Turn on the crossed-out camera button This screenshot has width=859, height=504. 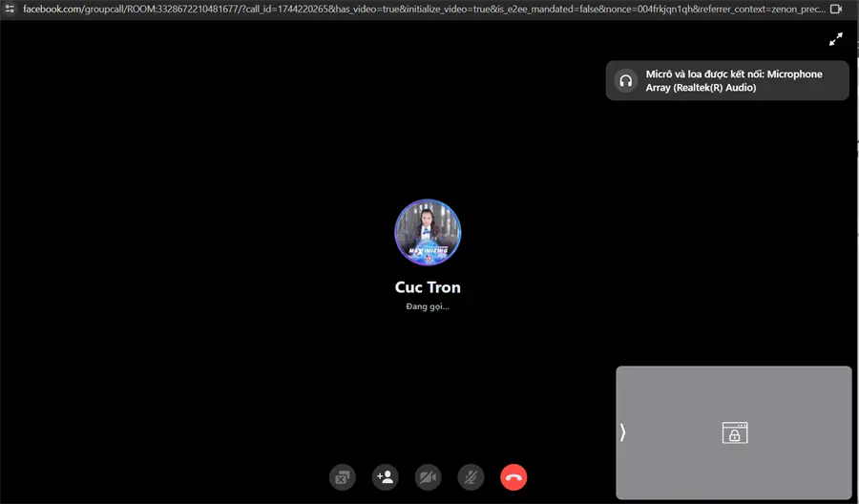(x=428, y=477)
